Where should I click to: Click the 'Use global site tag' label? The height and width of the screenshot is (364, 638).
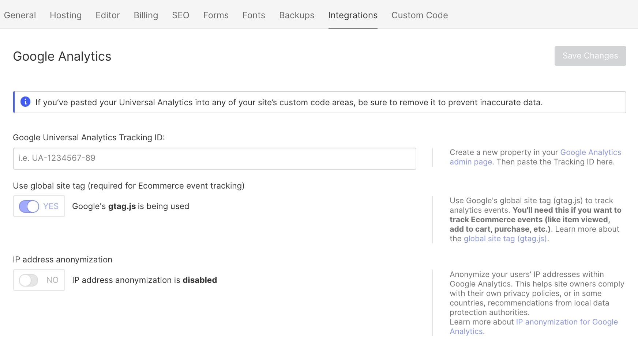[x=129, y=186]
